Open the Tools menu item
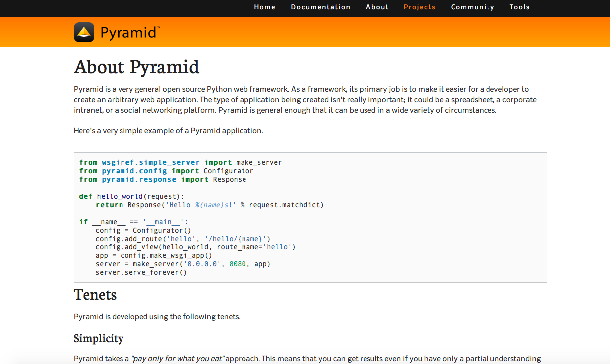 pyautogui.click(x=520, y=7)
